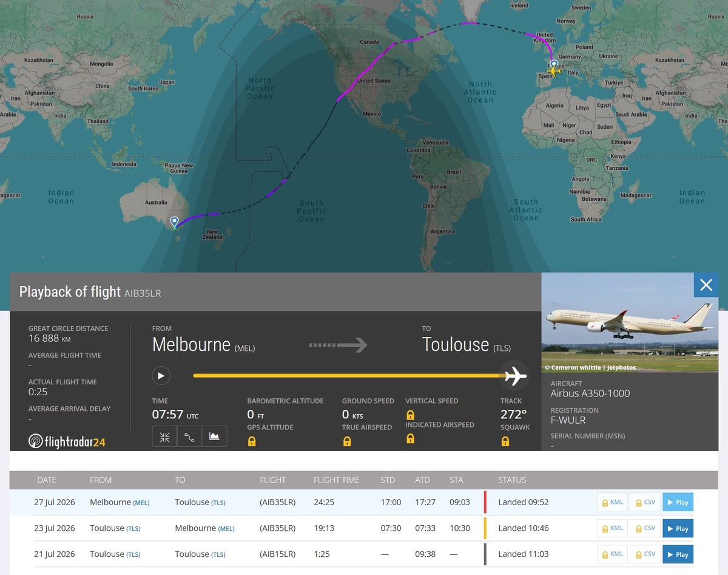The width and height of the screenshot is (728, 575).
Task: Click the AIB35LR callsign in panel title
Action: pyautogui.click(x=143, y=293)
